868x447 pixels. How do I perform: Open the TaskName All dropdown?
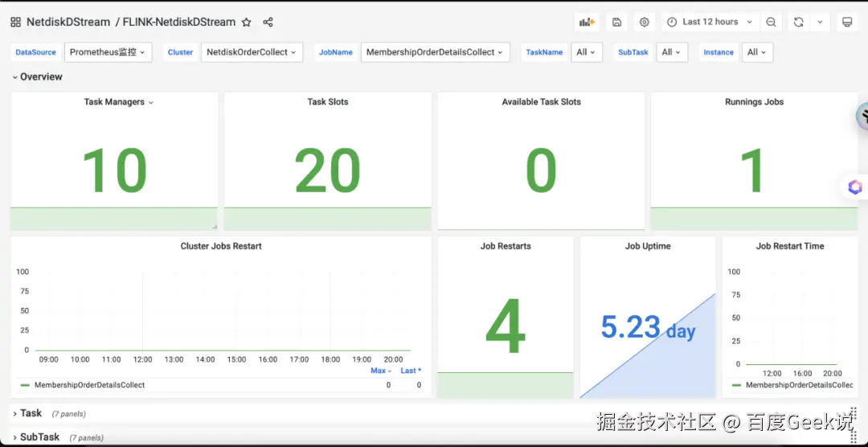pos(586,52)
